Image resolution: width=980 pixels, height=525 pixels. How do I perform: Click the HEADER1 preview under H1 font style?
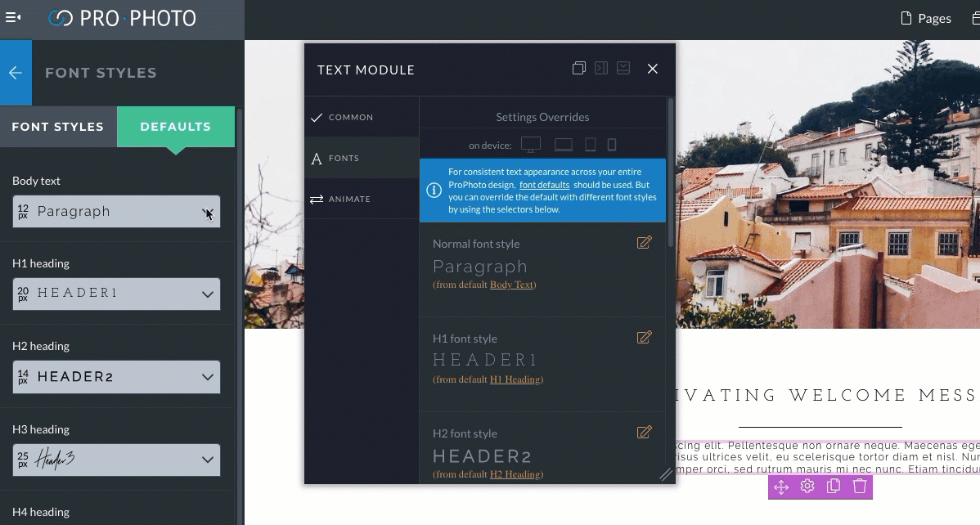point(486,360)
